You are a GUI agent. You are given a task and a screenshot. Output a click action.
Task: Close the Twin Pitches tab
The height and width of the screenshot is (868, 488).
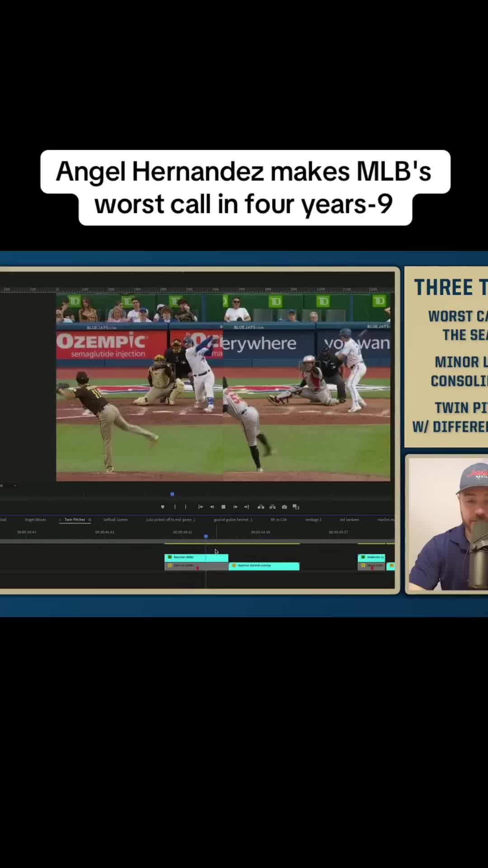60,519
